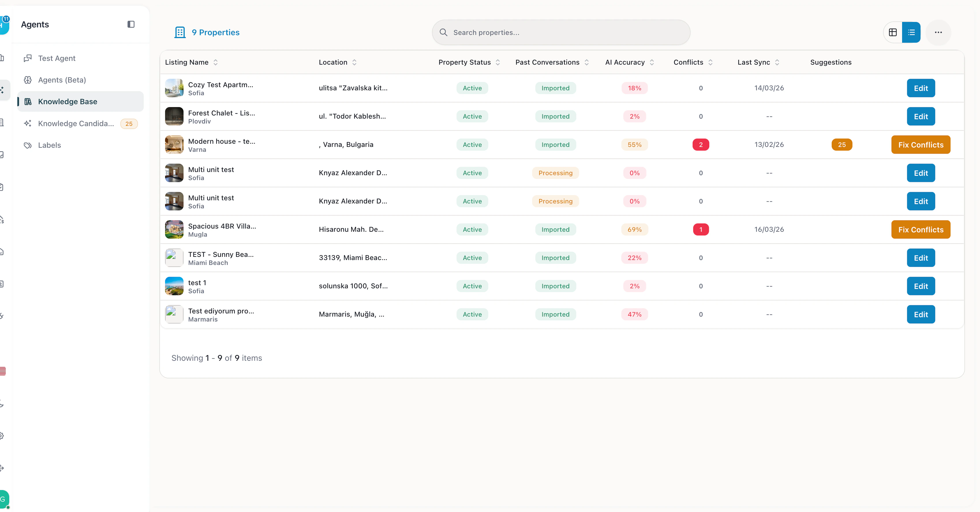This screenshot has height=512, width=980.
Task: Collapse the Agents sidebar panel icon
Action: pos(131,24)
